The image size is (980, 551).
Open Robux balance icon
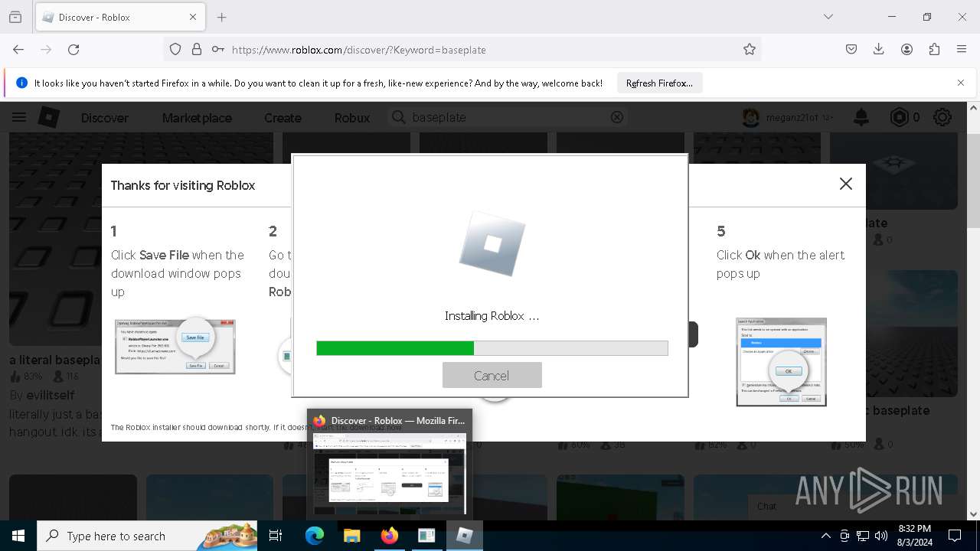pos(899,117)
